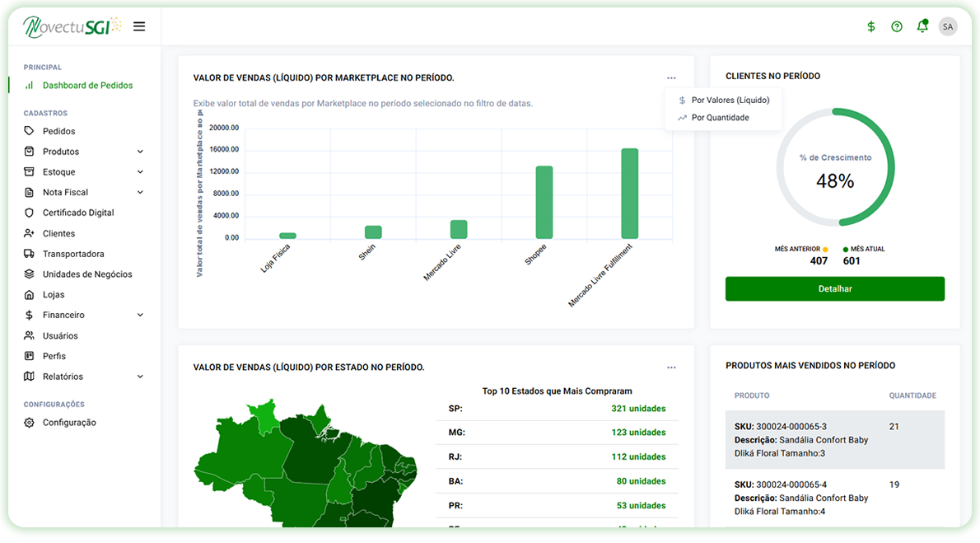Open three-dot menu of state sales card
Viewport: 980px width, 543px height.
pos(671,367)
